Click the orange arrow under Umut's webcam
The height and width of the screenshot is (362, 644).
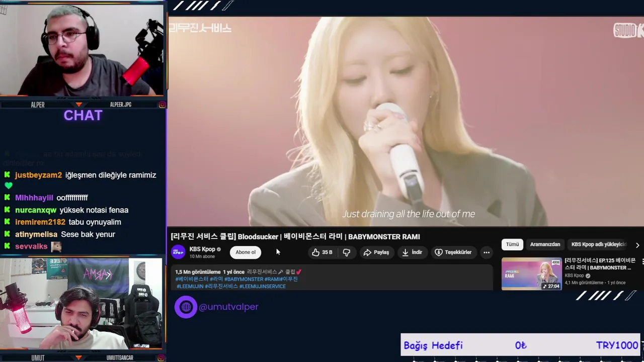79,358
